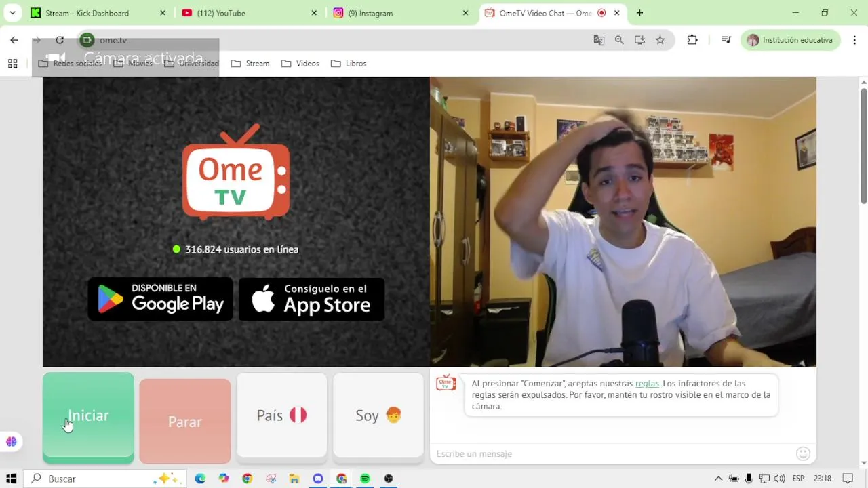Viewport: 868px width, 488px height.
Task: Open the Institución educativa profile
Action: (790, 40)
